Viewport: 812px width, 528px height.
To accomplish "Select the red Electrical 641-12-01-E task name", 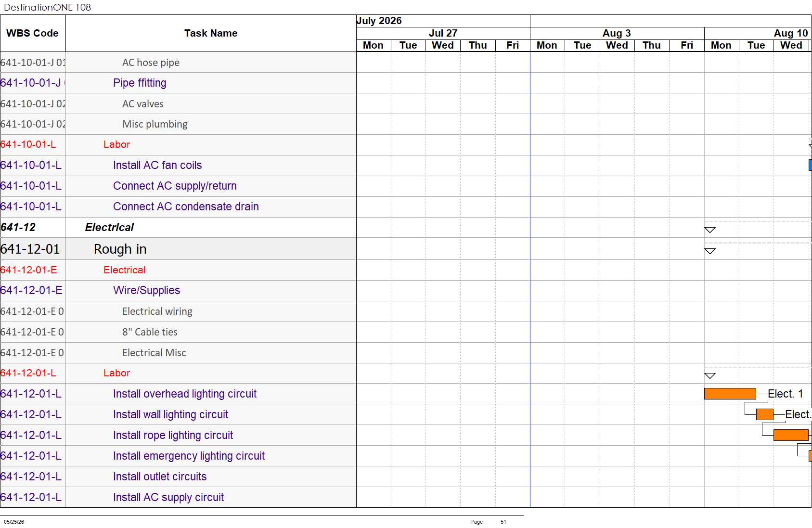I will coord(124,270).
